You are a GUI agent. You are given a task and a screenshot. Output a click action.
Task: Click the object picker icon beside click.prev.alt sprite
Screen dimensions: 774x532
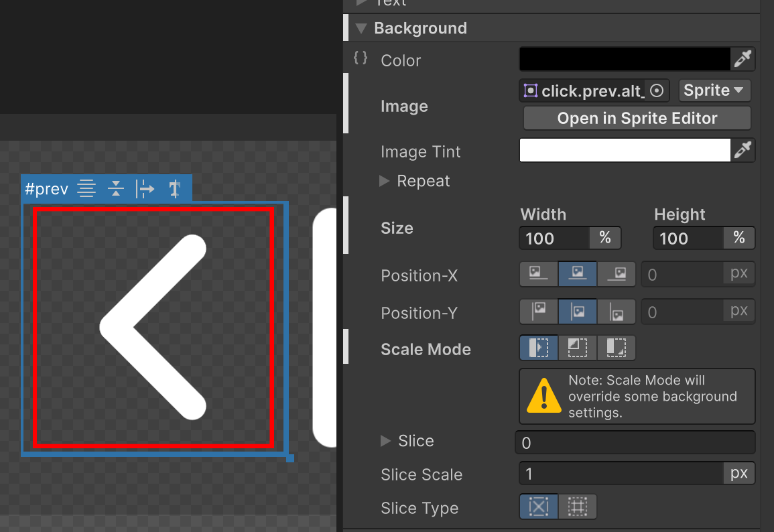(x=656, y=90)
